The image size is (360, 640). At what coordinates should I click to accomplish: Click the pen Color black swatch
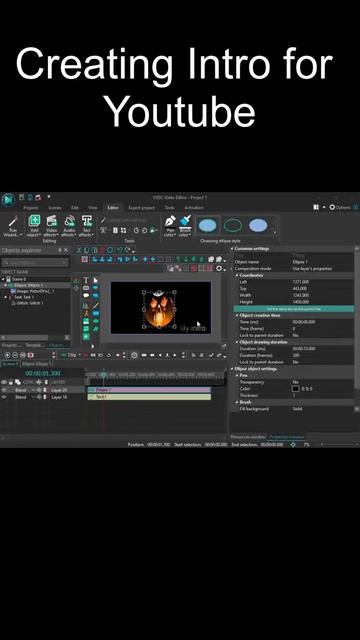point(296,389)
